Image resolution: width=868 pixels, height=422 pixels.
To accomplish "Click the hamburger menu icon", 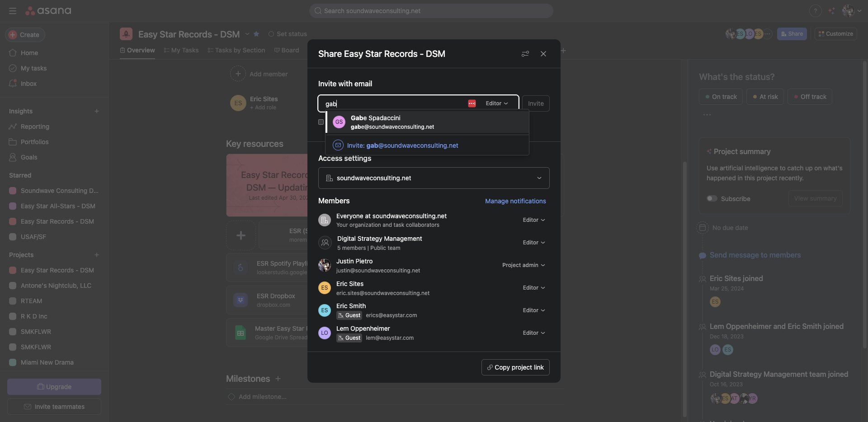I will (13, 11).
